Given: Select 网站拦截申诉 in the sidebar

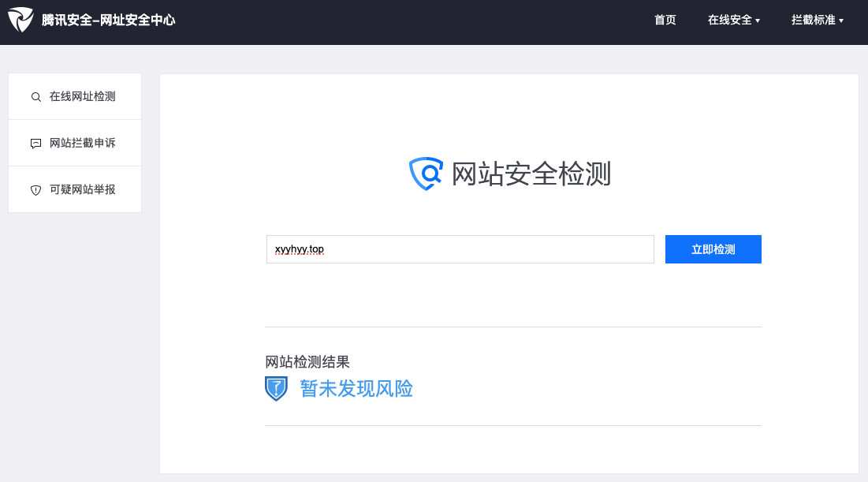Looking at the screenshot, I should click(x=75, y=143).
